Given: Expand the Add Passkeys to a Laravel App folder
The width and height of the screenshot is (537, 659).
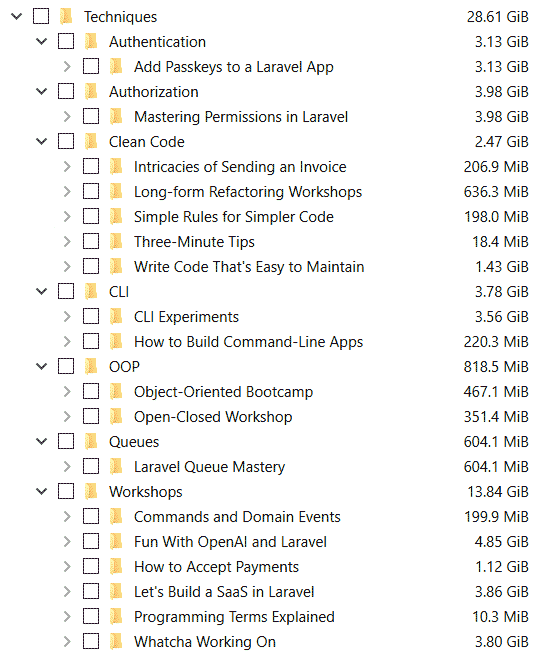Looking at the screenshot, I should pyautogui.click(x=67, y=67).
